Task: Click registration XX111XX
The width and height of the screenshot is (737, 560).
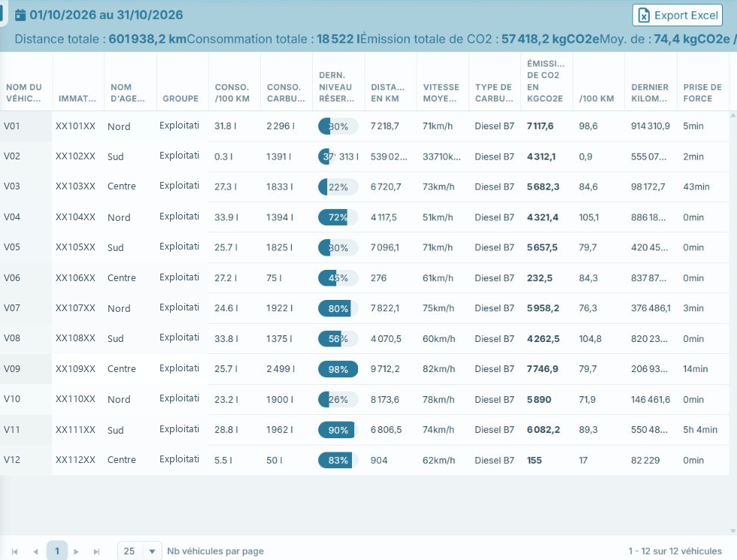Action: coord(75,429)
